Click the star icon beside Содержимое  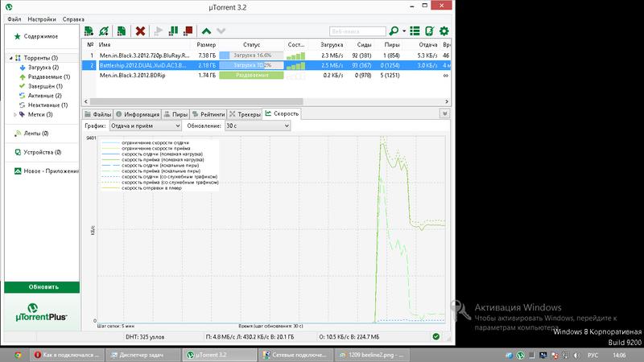coord(17,36)
